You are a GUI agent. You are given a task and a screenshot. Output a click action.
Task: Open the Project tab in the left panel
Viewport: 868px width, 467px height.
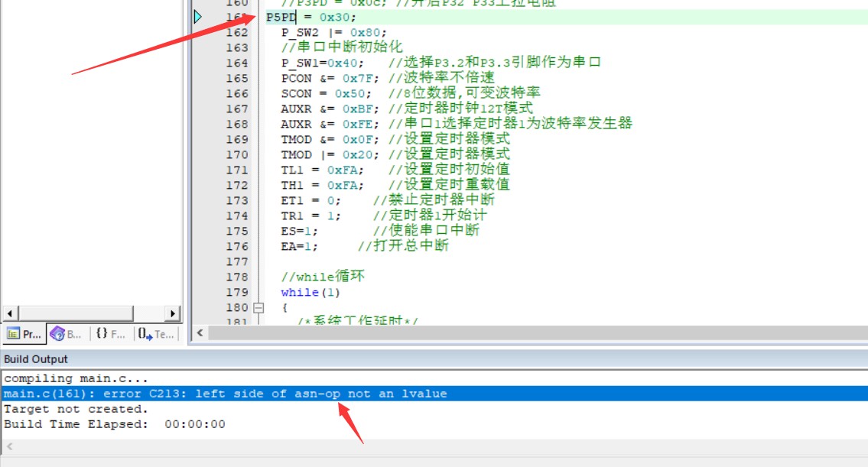[24, 334]
